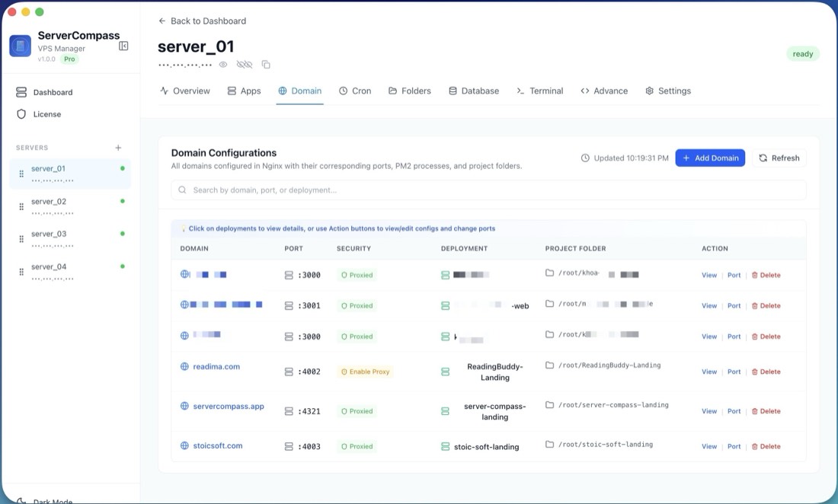Image resolution: width=838 pixels, height=504 pixels.
Task: Delete the readima.com domain
Action: click(766, 372)
